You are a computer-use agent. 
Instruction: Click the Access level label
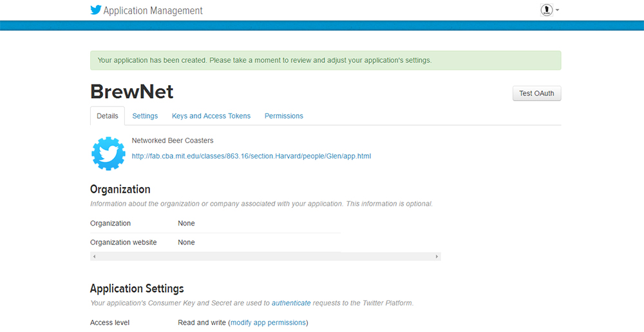[x=110, y=323]
